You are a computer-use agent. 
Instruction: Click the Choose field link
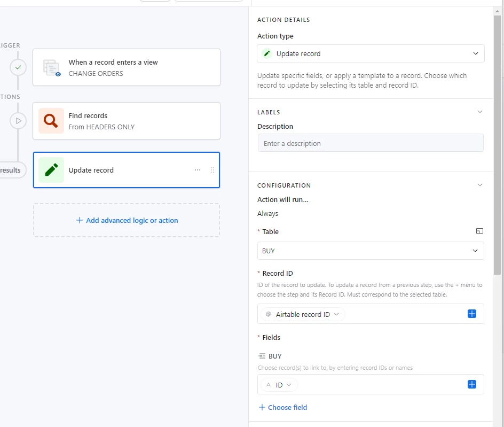[x=283, y=407]
